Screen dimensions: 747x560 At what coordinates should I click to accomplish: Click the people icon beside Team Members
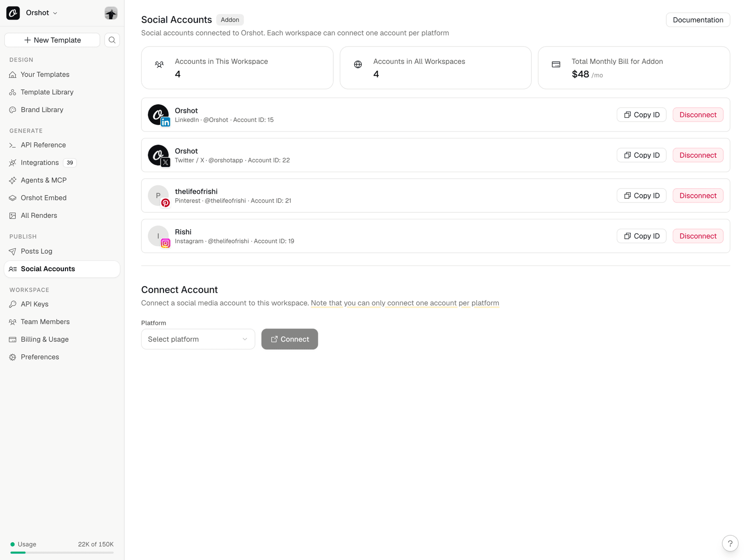13,322
